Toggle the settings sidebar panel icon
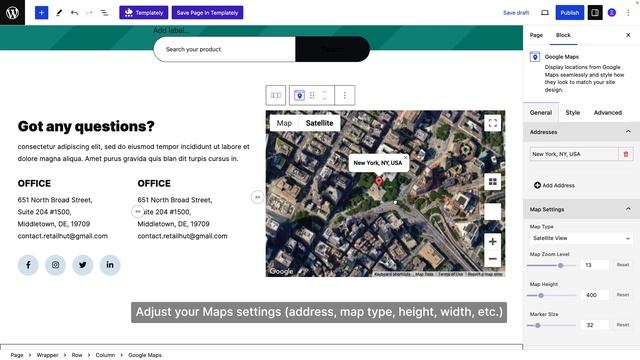Screen dimensions: 640x360 tap(595, 13)
